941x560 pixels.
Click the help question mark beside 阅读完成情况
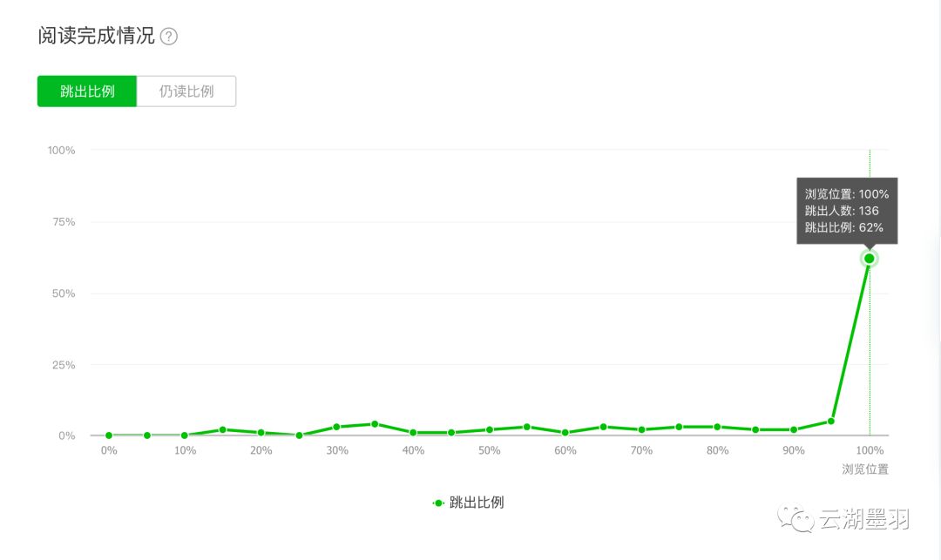pyautogui.click(x=169, y=37)
